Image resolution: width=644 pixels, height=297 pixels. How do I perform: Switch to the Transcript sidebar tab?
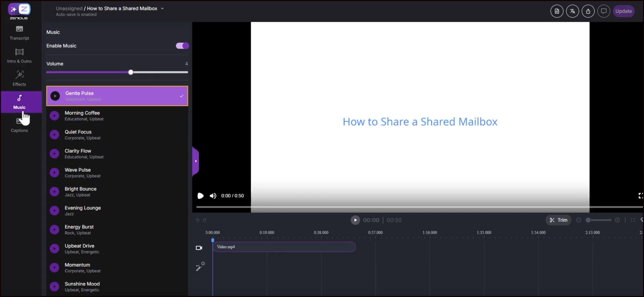(x=19, y=33)
